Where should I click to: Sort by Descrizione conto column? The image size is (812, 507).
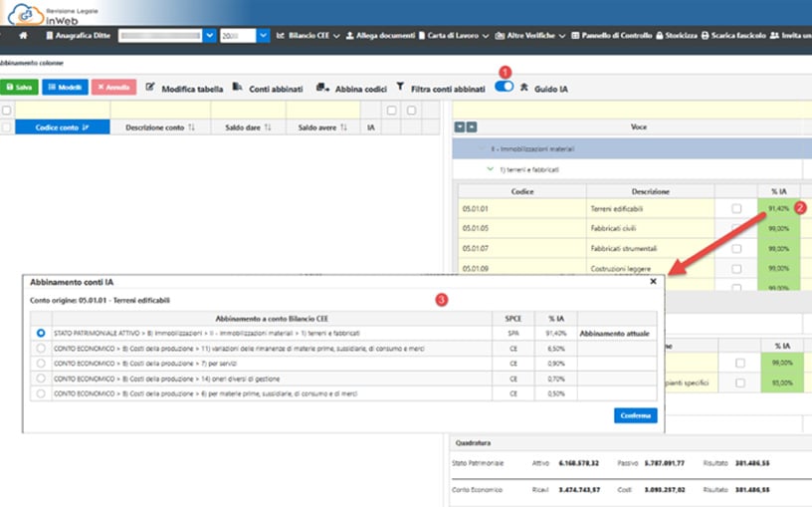pyautogui.click(x=160, y=127)
